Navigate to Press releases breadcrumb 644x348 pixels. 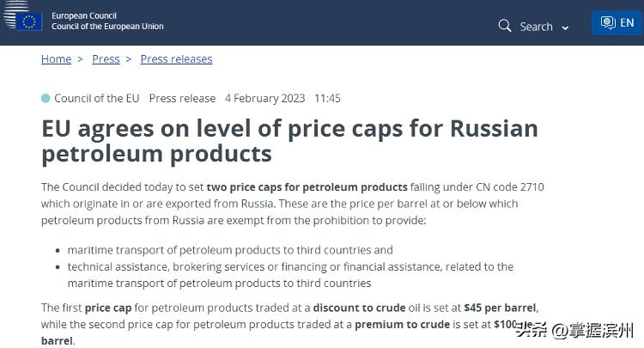click(x=176, y=59)
